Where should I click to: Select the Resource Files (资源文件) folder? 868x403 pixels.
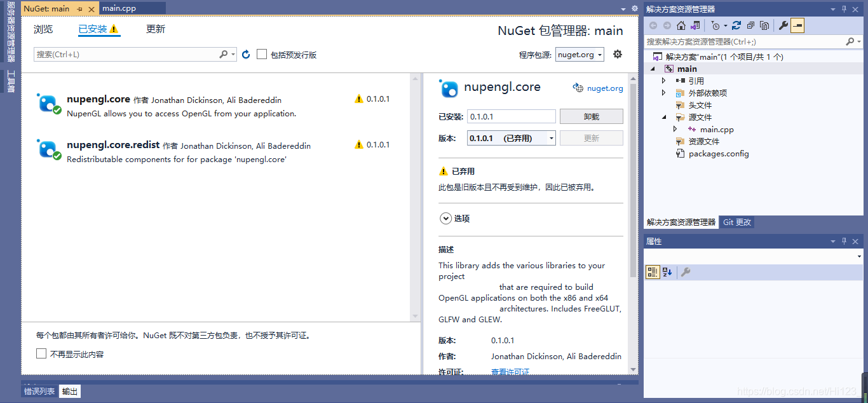tap(704, 141)
